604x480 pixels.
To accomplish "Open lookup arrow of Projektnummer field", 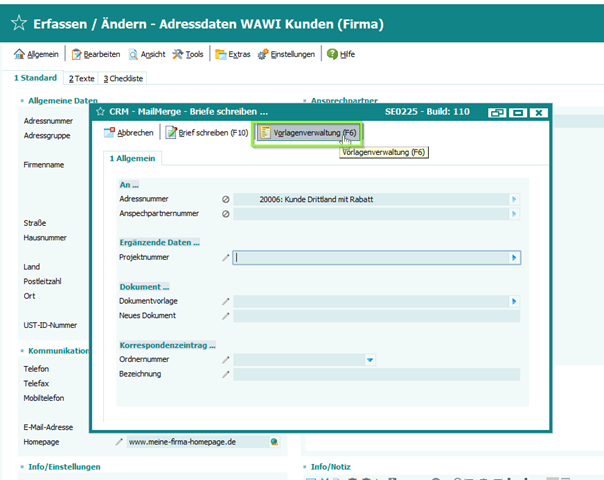I will point(514,258).
